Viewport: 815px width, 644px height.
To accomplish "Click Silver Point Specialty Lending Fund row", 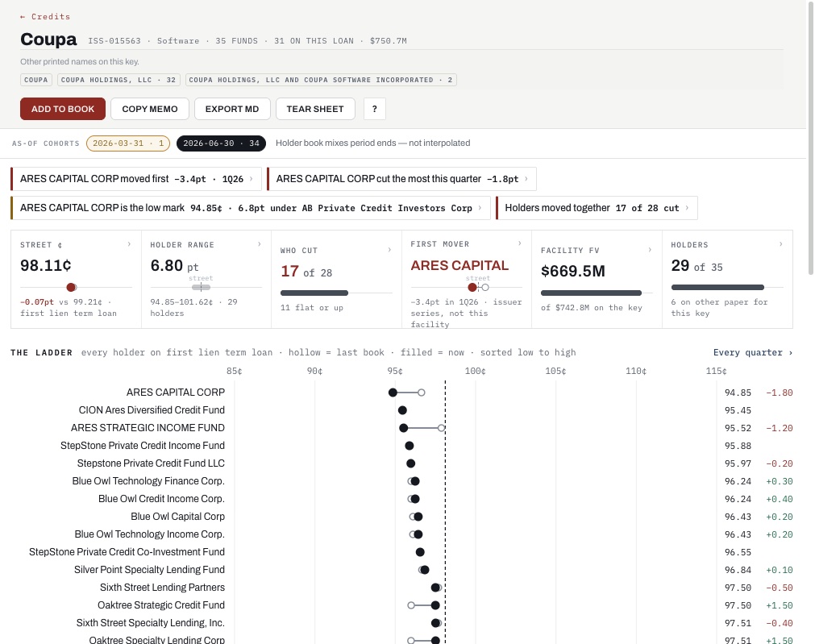I will click(x=401, y=570).
